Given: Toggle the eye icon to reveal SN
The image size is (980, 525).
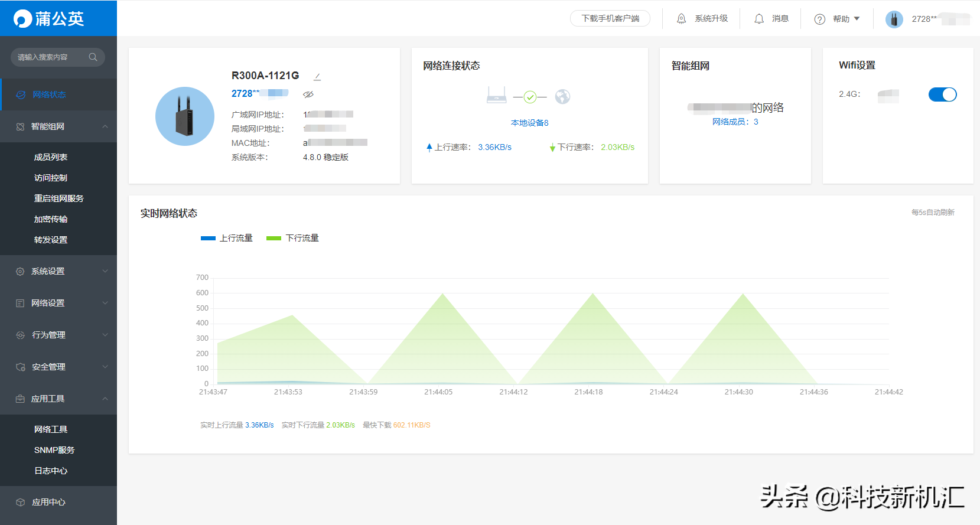Looking at the screenshot, I should [x=308, y=94].
